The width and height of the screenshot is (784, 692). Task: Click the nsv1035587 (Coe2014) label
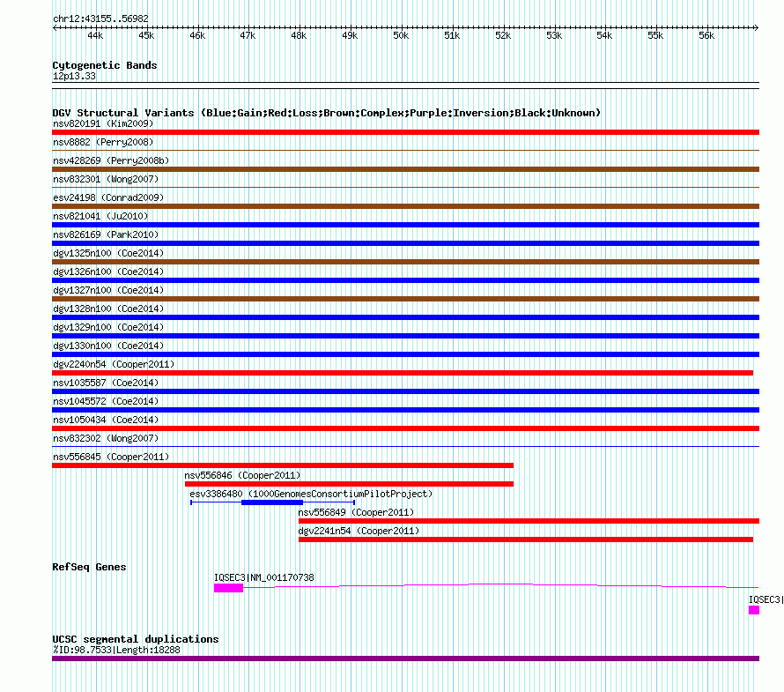pyautogui.click(x=106, y=383)
